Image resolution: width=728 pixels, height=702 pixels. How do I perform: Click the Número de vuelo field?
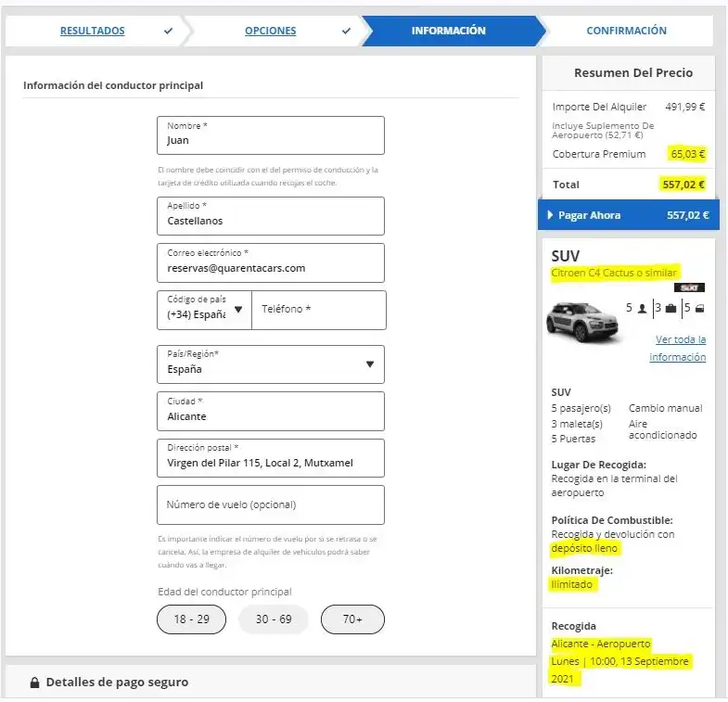(271, 505)
